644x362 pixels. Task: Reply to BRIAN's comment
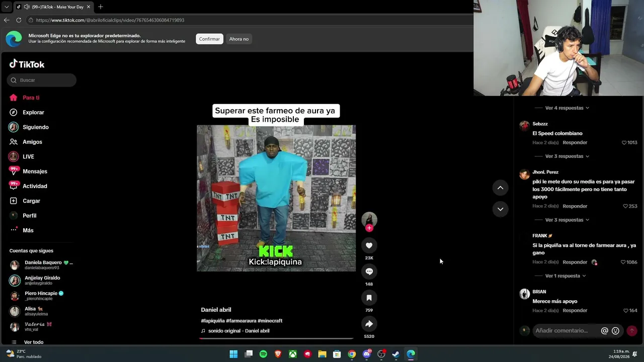pyautogui.click(x=575, y=311)
